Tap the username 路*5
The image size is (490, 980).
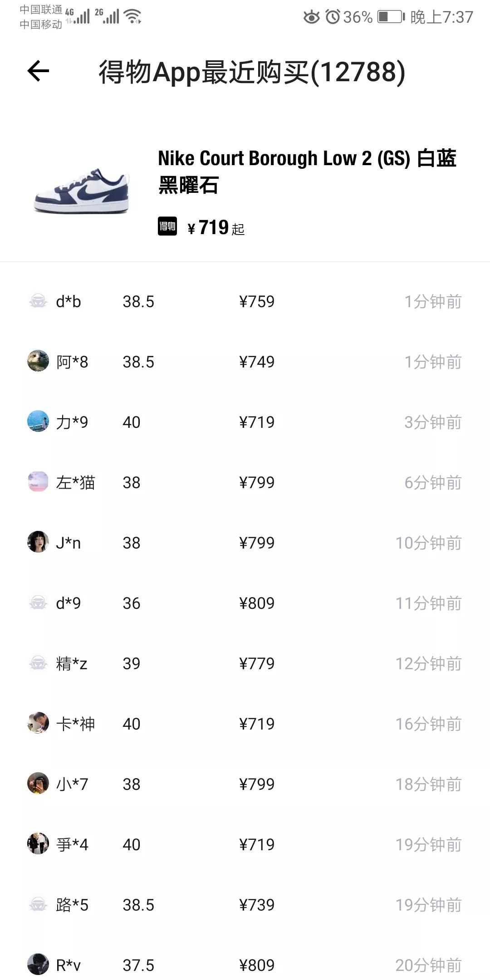(x=72, y=905)
